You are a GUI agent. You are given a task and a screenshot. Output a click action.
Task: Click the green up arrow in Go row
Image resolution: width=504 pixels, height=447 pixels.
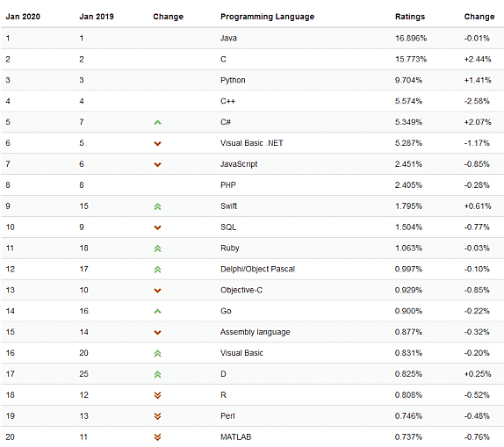[x=157, y=311]
